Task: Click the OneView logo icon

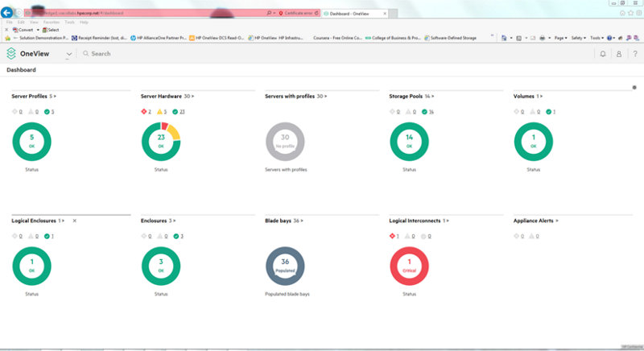Action: click(11, 53)
